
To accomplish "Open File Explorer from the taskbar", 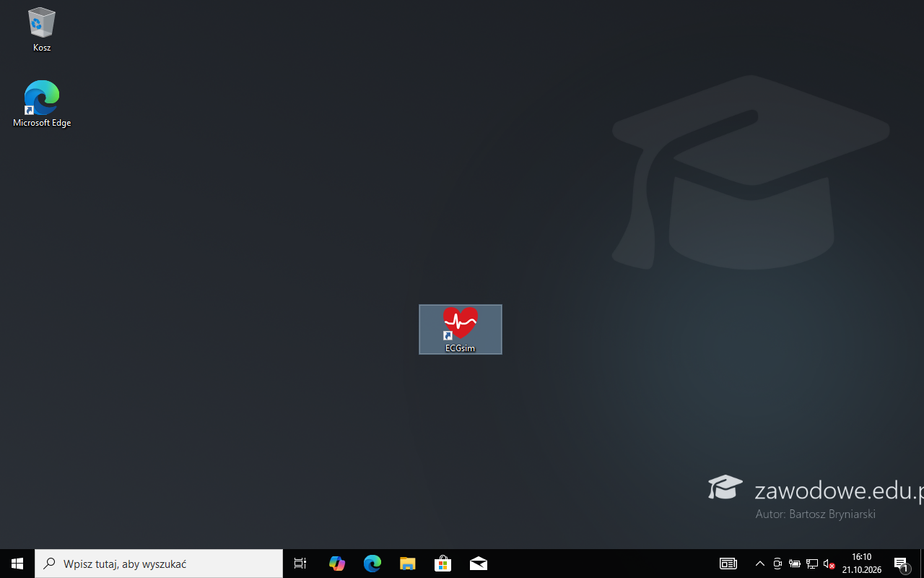I will pos(407,564).
